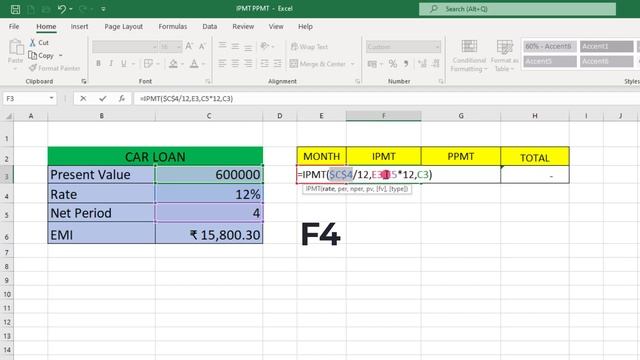Click the Insert Function fx icon
This screenshot has width=640, height=360.
click(x=122, y=98)
